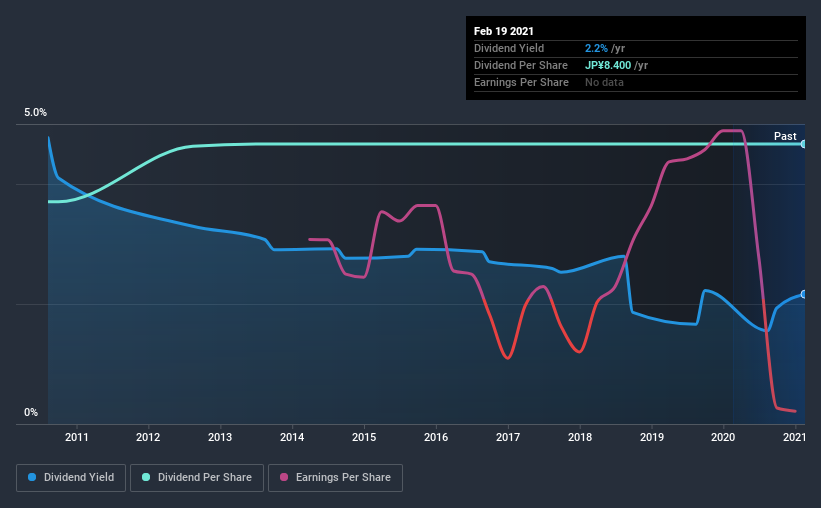Click the 5.0% y-axis label
The height and width of the screenshot is (508, 821).
(35, 113)
